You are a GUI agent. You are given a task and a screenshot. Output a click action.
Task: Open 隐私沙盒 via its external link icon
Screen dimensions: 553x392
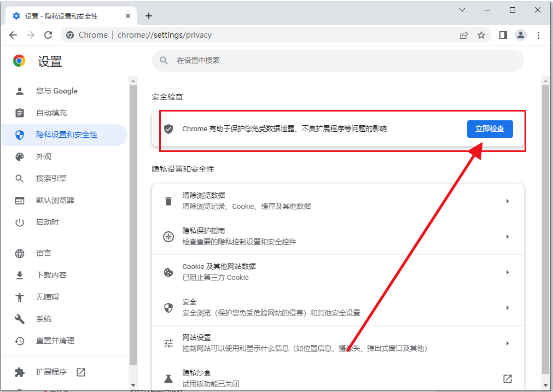pyautogui.click(x=507, y=378)
